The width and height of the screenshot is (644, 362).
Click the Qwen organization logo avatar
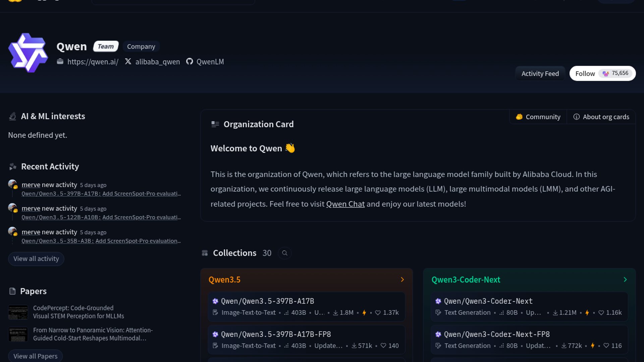point(28,53)
